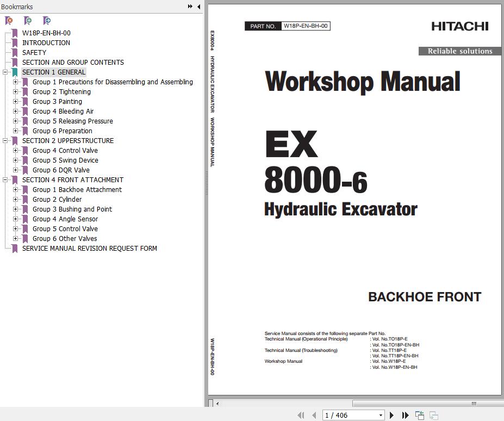Viewport: 504px width, 421px height.
Task: Jump to the last page
Action: pos(405,415)
